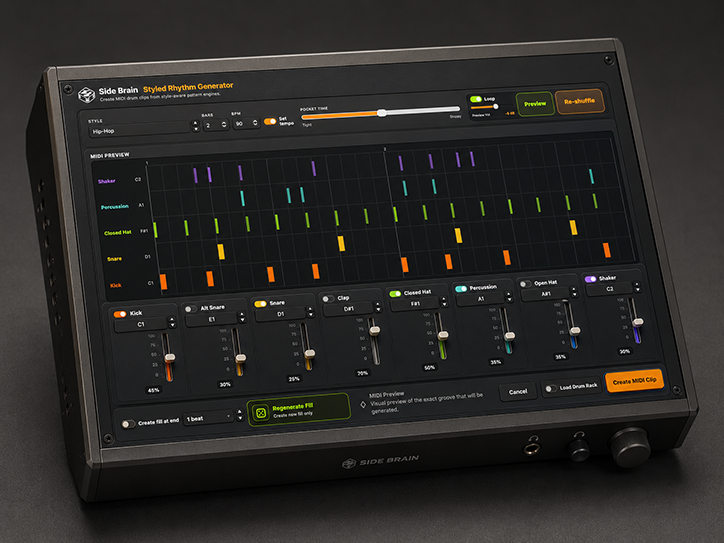The width and height of the screenshot is (724, 543).
Task: Click the Side Brain cube logo icon
Action: point(86,95)
